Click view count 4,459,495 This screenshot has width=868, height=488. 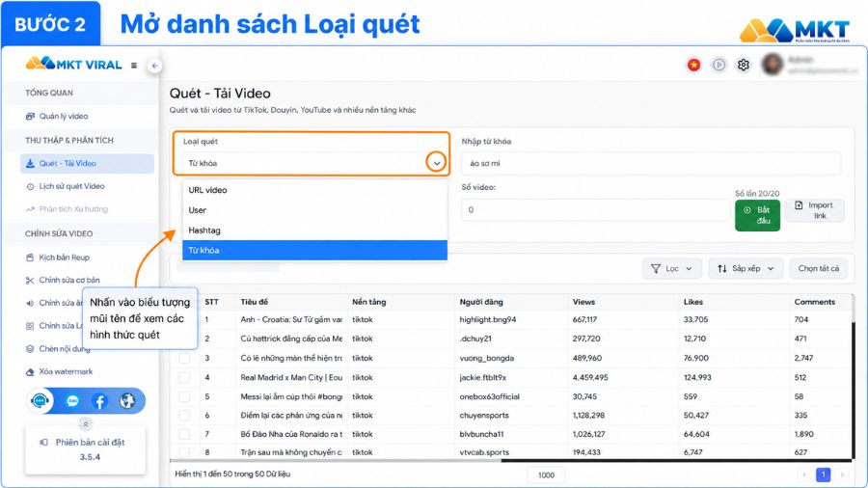[590, 377]
